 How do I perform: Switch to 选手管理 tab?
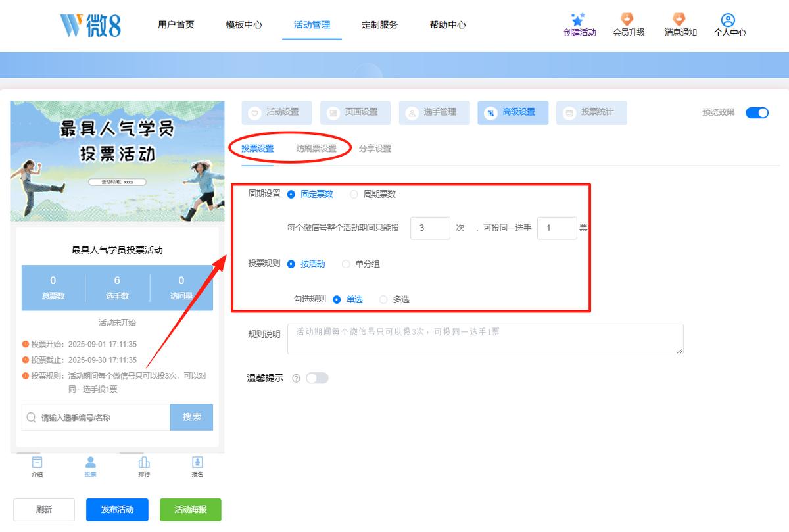coord(434,112)
